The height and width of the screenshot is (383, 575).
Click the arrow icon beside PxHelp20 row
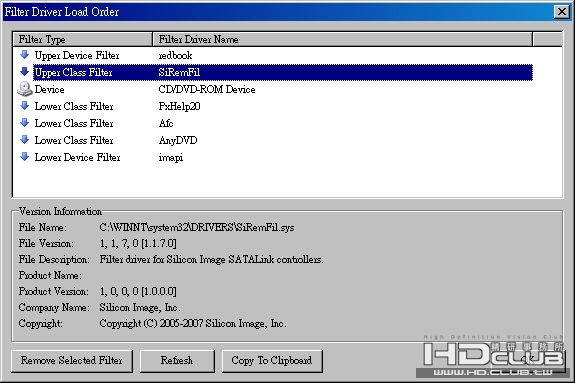click(25, 106)
